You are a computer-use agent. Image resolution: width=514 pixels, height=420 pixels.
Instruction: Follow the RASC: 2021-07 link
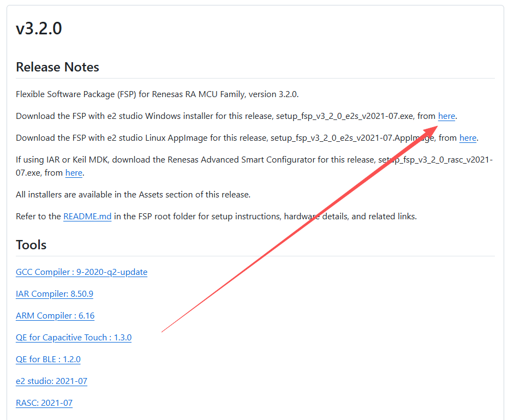tap(44, 403)
